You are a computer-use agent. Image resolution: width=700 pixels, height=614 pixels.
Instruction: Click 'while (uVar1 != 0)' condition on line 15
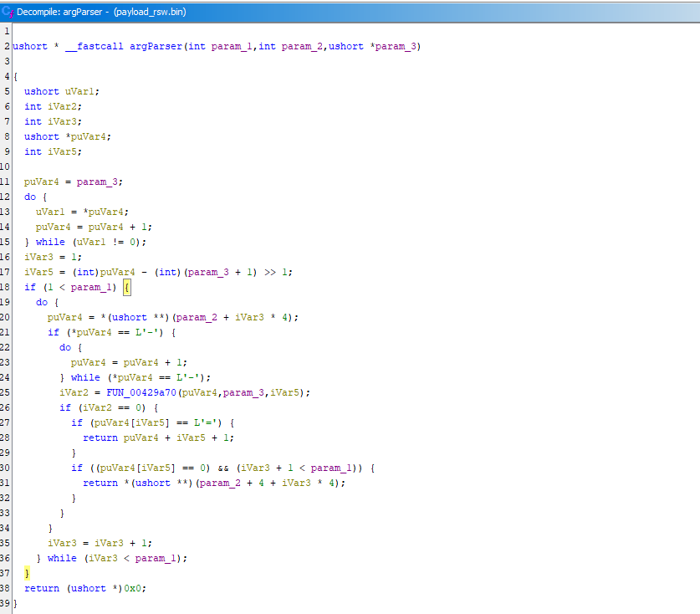[x=91, y=242]
